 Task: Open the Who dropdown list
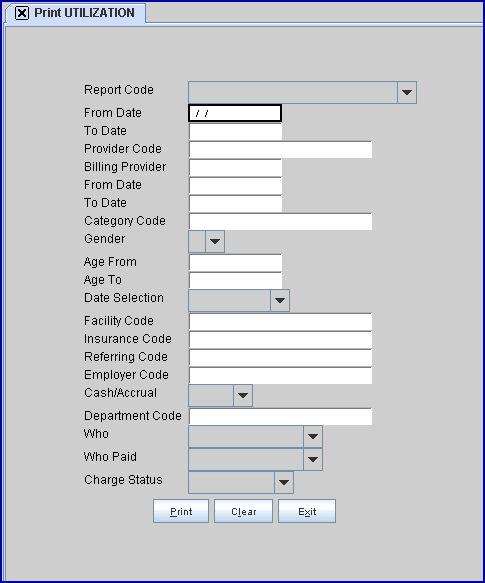click(x=313, y=437)
